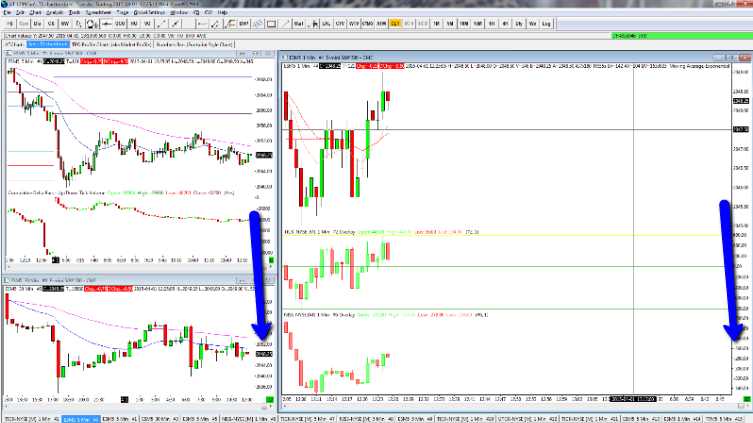Click the Chart Values status bar text
753x423 pixels.
tap(106, 36)
